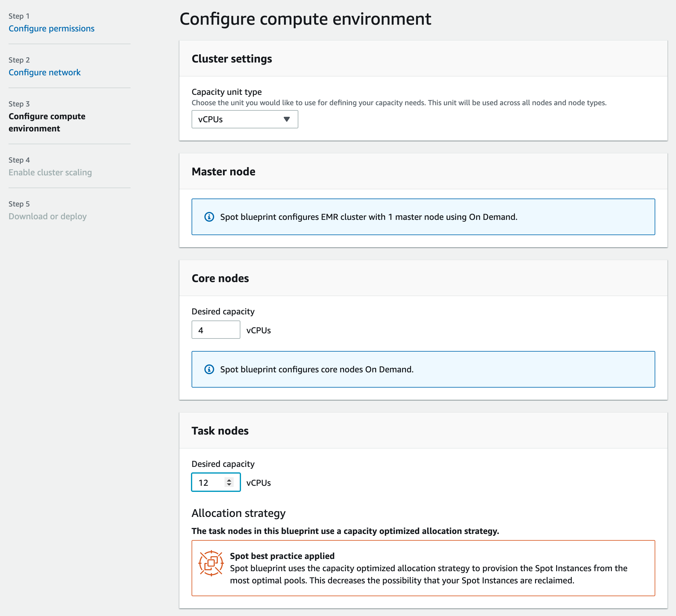676x616 pixels.
Task: Open the Configure network step
Action: click(45, 72)
